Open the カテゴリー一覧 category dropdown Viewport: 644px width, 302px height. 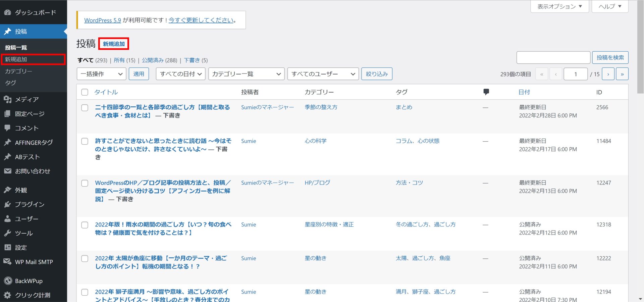pos(246,74)
